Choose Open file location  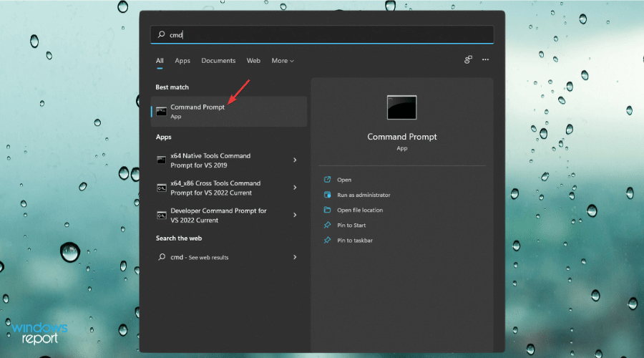[x=359, y=210]
